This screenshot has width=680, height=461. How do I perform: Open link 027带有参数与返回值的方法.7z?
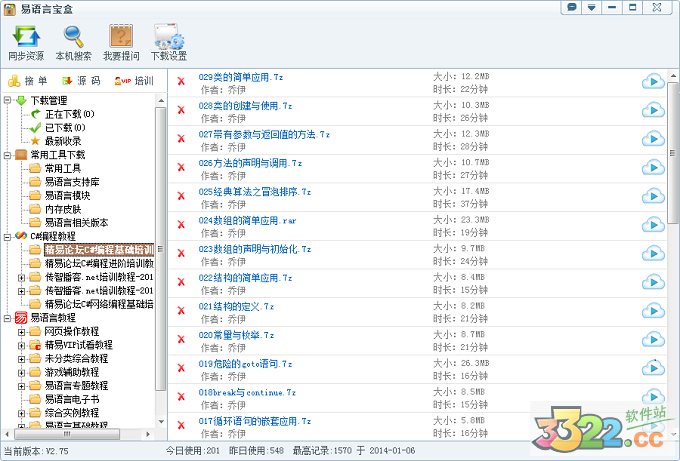264,134
